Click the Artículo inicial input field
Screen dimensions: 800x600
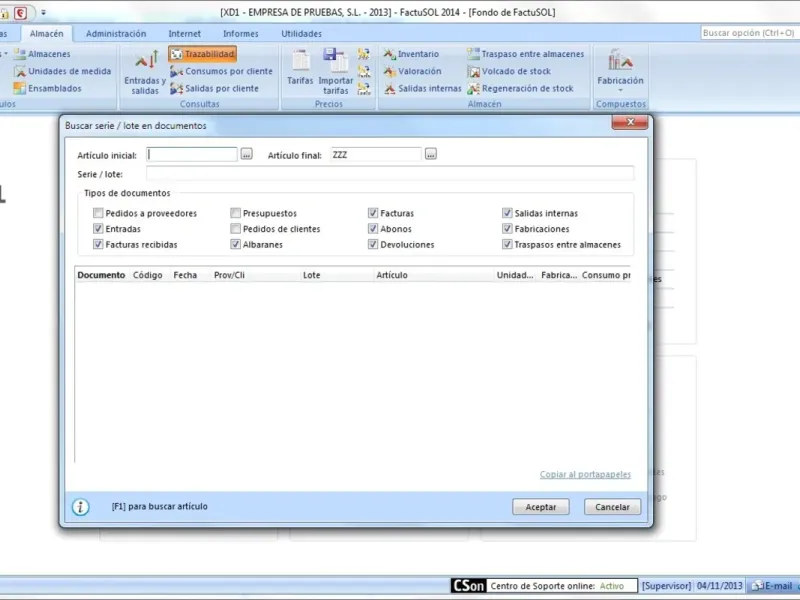tap(192, 154)
